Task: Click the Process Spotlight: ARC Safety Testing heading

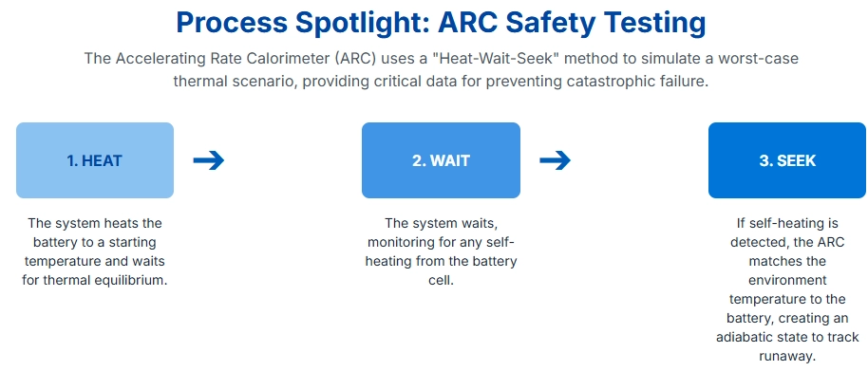Action: (441, 23)
